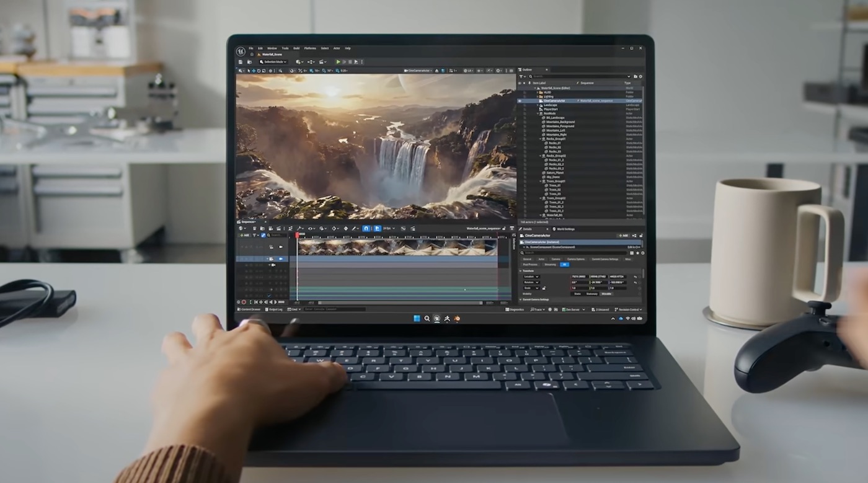Image resolution: width=868 pixels, height=483 pixels.
Task: Expand the HLOD folder in Outliner
Action: [x=538, y=92]
